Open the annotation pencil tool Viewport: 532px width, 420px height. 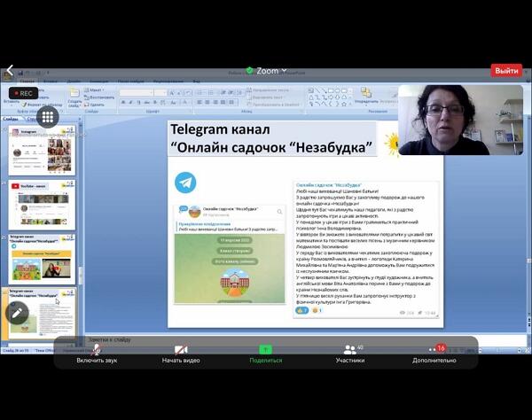click(x=17, y=313)
